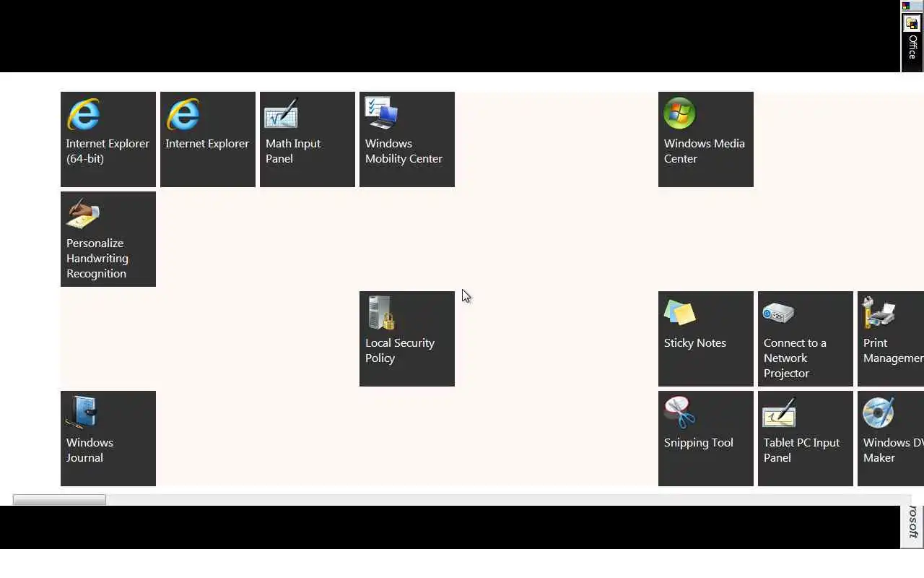Open Windows Mobility Center tile
Screen dimensions: 924x578
407,139
